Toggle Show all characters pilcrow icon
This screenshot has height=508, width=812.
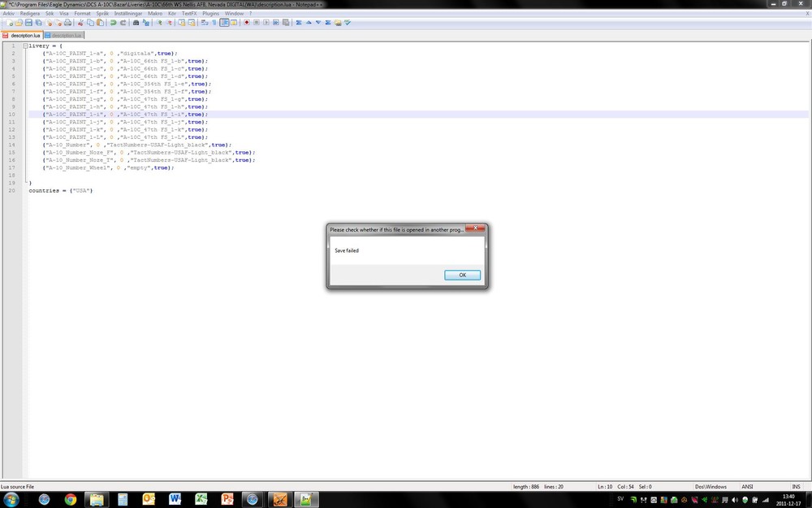click(214, 23)
